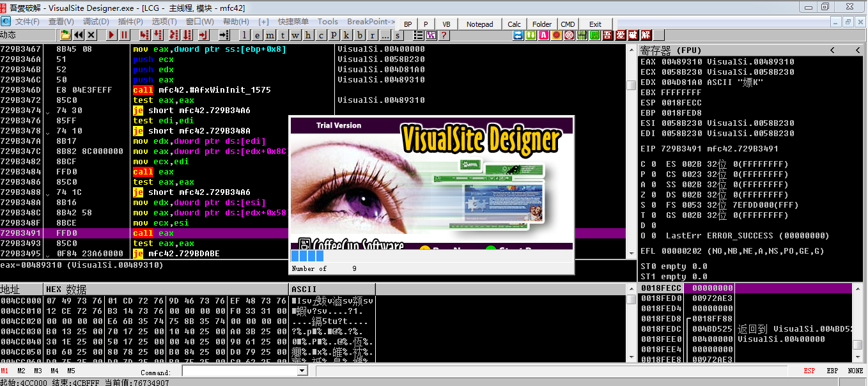Toggle stack addressing to ESP

click(810, 371)
